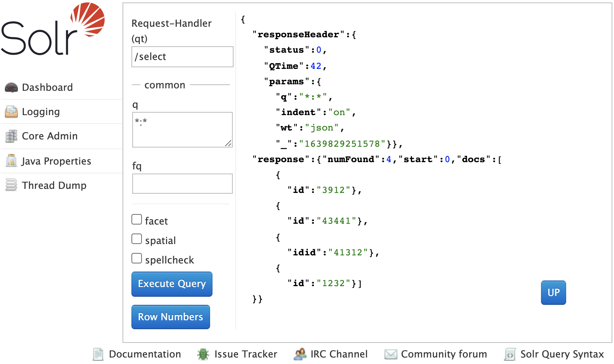Focus the fq filter query field
The width and height of the screenshot is (614, 364).
tap(182, 184)
